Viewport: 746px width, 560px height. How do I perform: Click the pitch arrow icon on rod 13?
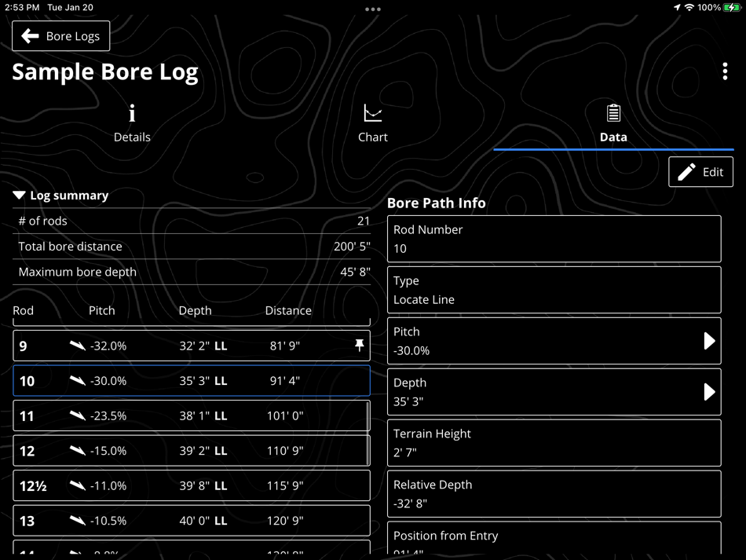78,520
